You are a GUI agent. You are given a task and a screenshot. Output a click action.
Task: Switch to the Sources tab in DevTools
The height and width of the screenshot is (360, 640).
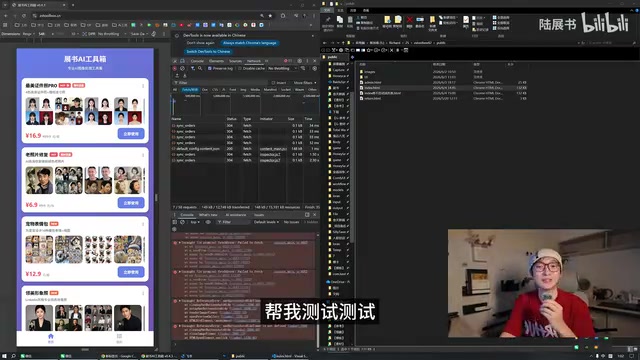(235, 61)
